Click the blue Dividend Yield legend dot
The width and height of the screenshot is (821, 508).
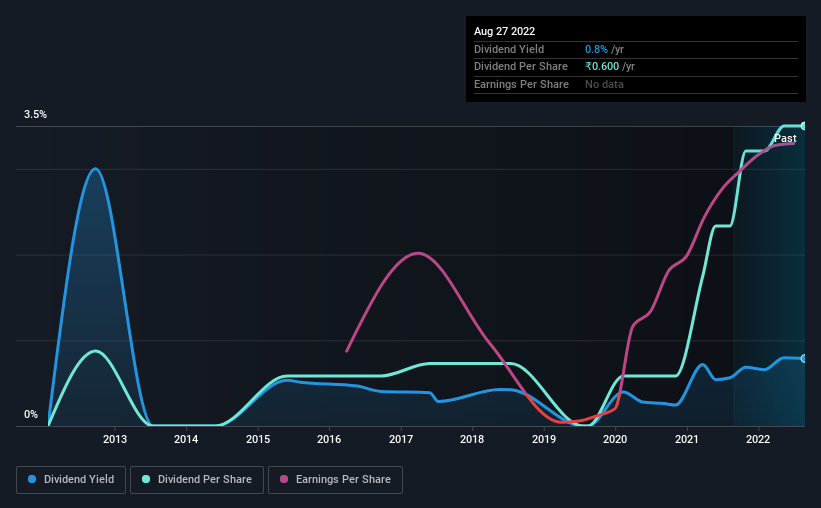tap(32, 479)
